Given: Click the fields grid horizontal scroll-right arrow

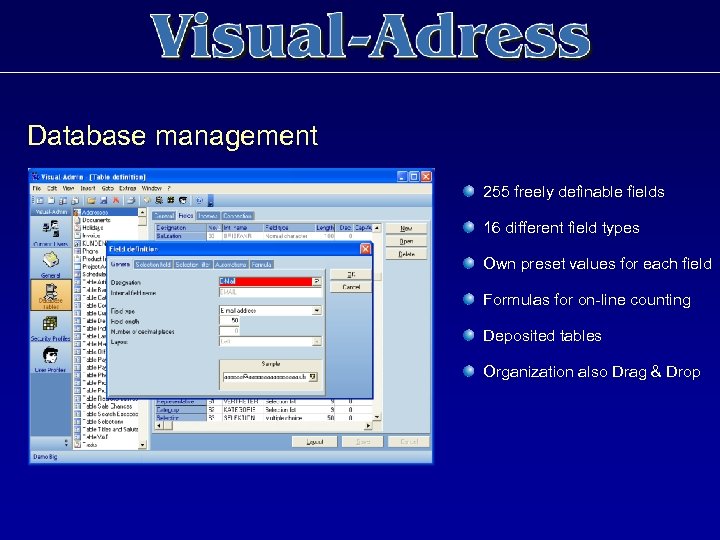Looking at the screenshot, I should point(368,426).
